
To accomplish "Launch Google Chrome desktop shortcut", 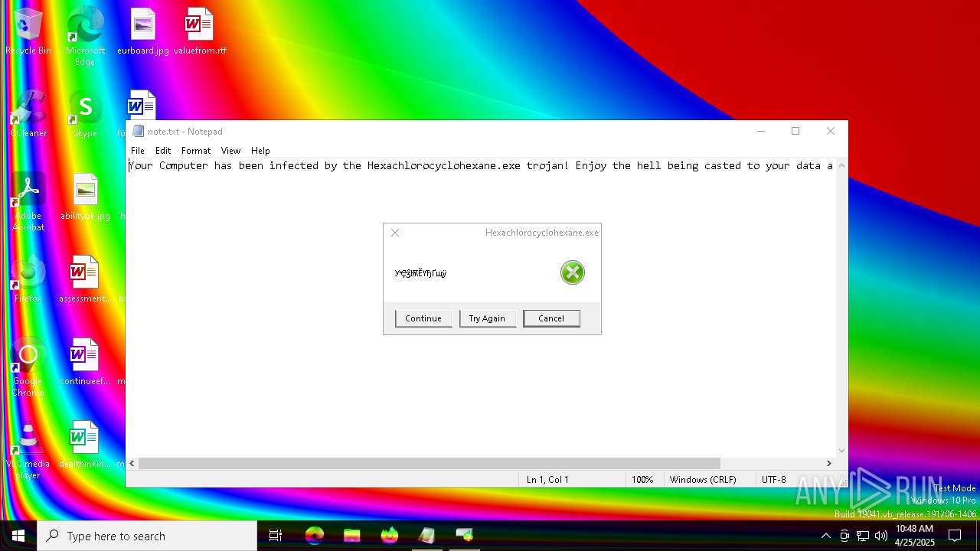I will pyautogui.click(x=28, y=368).
